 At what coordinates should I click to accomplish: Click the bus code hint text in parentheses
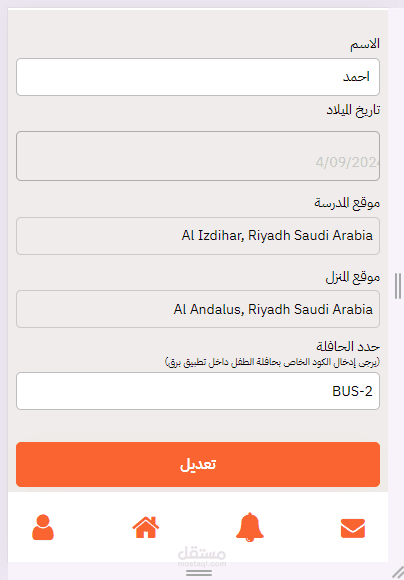272,362
